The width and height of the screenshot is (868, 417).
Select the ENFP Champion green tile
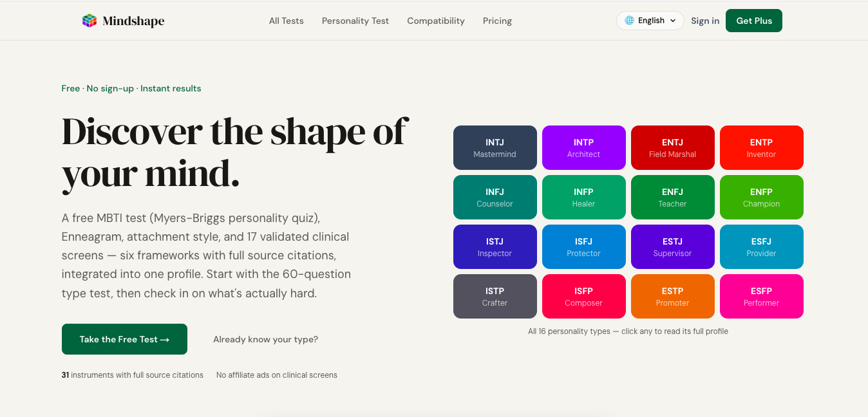[762, 198]
